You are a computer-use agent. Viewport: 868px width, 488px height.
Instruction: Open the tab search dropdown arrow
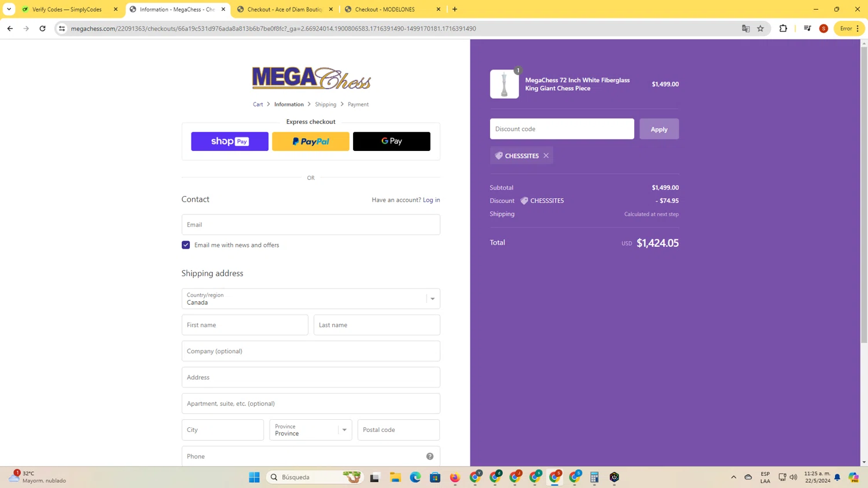click(x=9, y=9)
